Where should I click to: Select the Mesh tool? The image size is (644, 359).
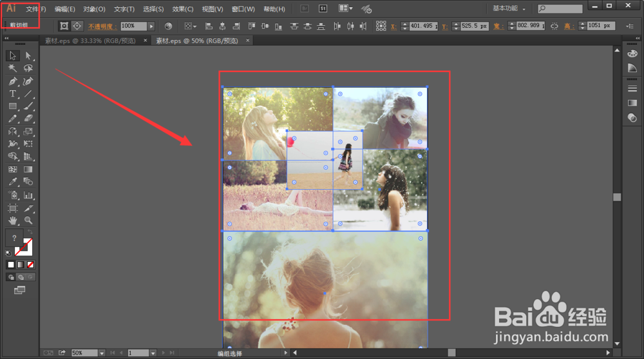pos(13,169)
